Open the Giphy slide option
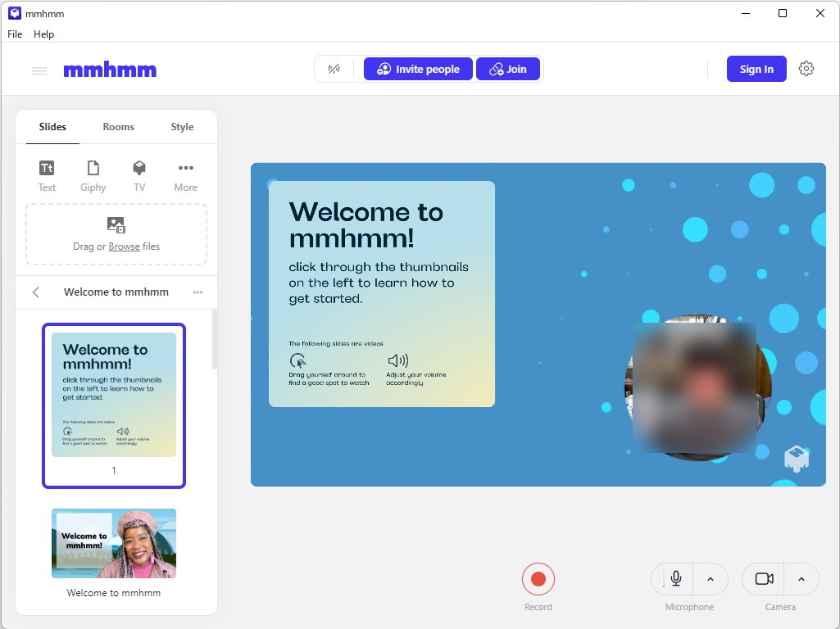This screenshot has height=629, width=840. (x=93, y=175)
